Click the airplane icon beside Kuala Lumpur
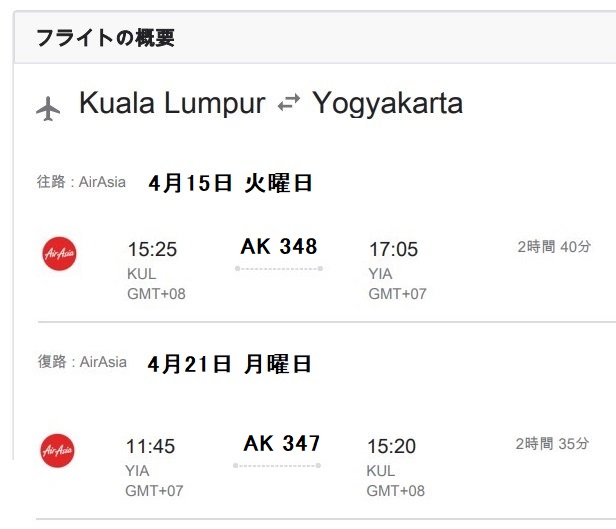The image size is (616, 529). [x=48, y=107]
